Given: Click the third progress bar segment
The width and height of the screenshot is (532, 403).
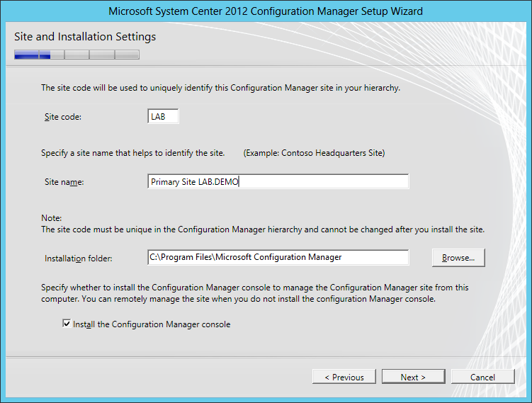Looking at the screenshot, I should (77, 55).
